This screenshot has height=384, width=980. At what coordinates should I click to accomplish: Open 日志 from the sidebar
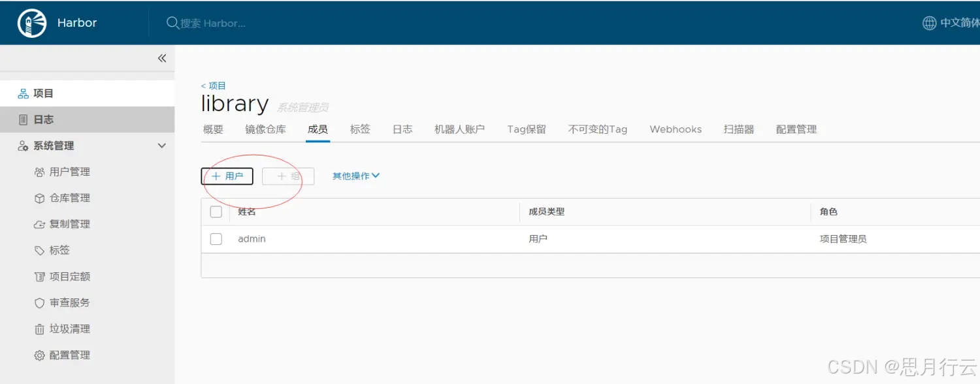42,119
